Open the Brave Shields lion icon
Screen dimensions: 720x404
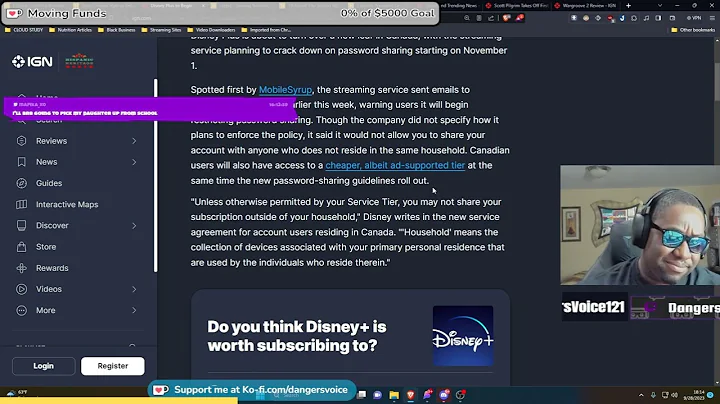tap(506, 18)
